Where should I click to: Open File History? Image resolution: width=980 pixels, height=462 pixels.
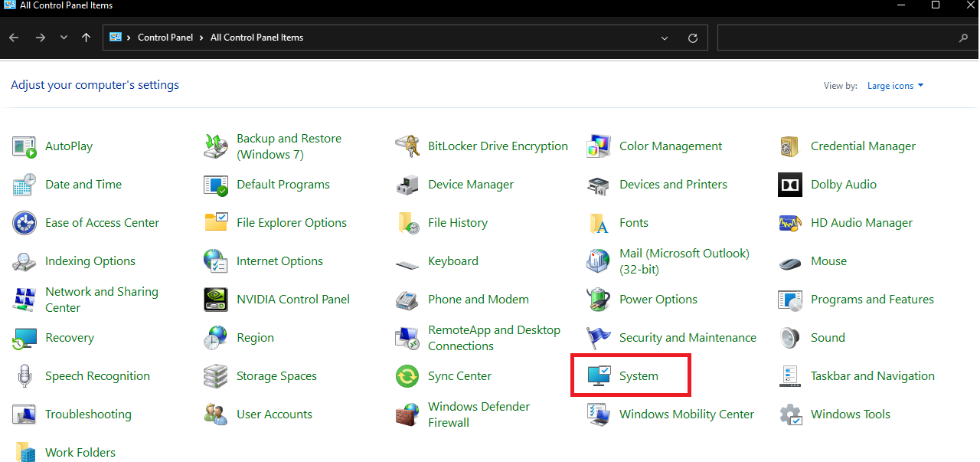click(x=458, y=223)
